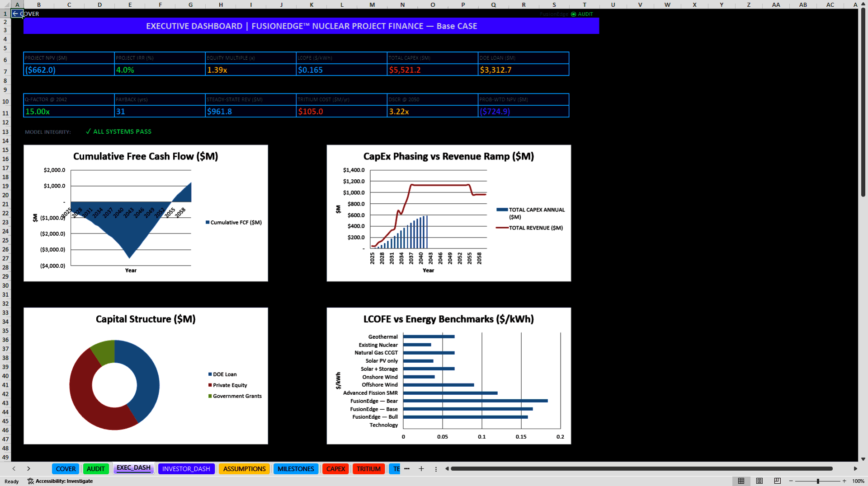Click the zoom out minus button
868x486 pixels.
[791, 481]
